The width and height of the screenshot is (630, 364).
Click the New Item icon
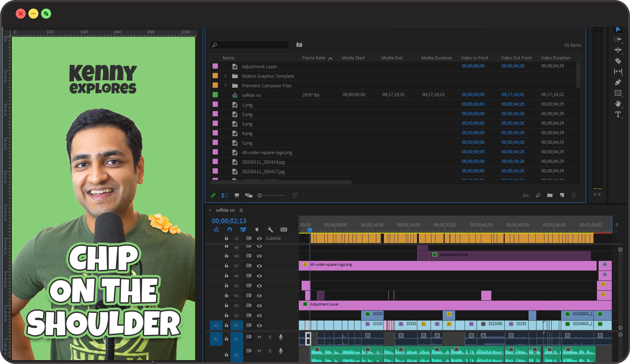[x=562, y=195]
